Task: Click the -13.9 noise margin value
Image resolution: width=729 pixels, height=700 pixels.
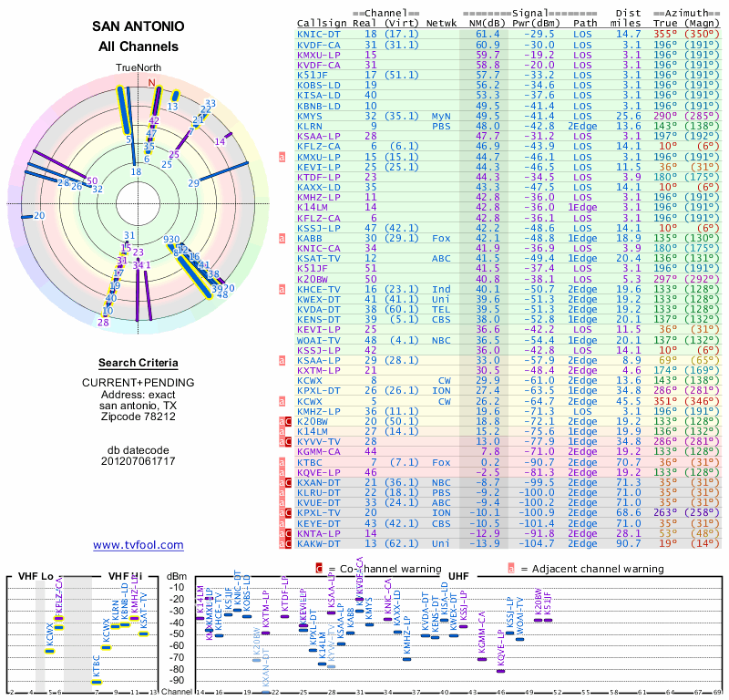Action: pyautogui.click(x=485, y=544)
